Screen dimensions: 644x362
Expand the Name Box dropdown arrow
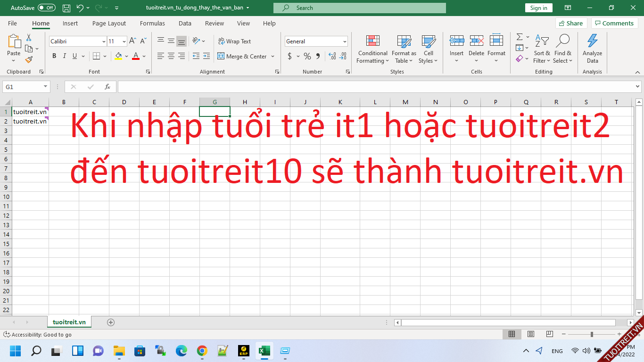(45, 87)
